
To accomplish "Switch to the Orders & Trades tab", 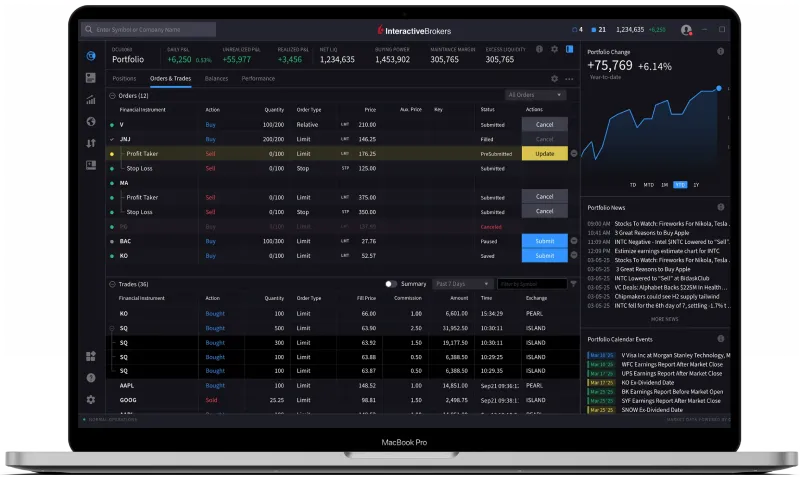I will click(170, 79).
